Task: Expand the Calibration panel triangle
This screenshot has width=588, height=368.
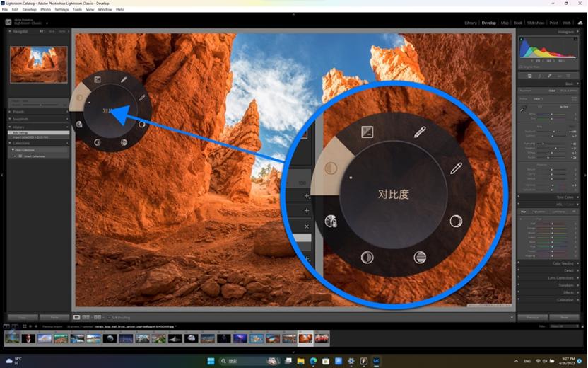Action: (x=577, y=300)
